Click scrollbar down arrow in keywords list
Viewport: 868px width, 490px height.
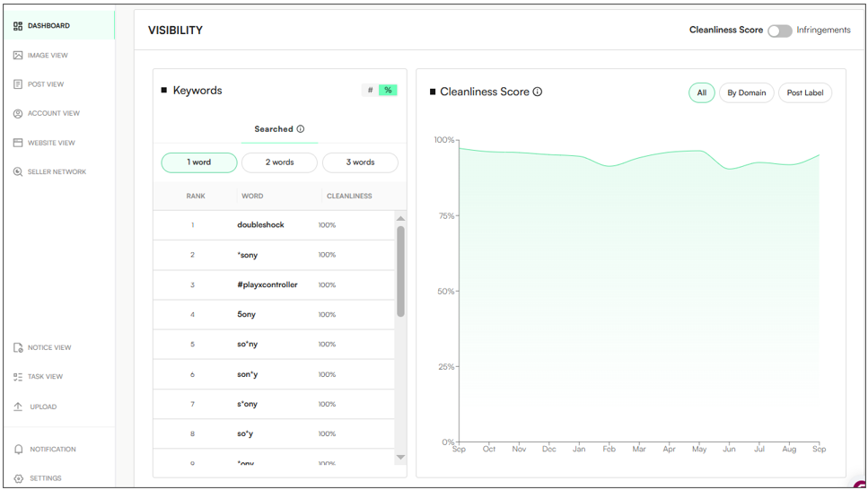400,458
